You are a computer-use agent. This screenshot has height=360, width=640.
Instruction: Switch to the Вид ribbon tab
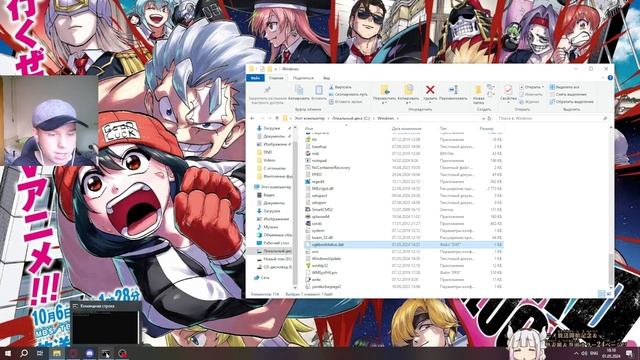tap(327, 78)
